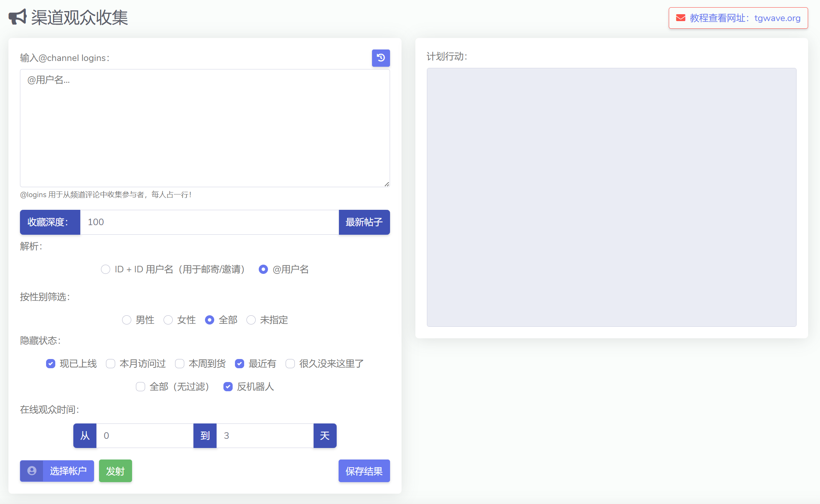The image size is (820, 504).
Task: Click the 保存结果 button
Action: (364, 471)
